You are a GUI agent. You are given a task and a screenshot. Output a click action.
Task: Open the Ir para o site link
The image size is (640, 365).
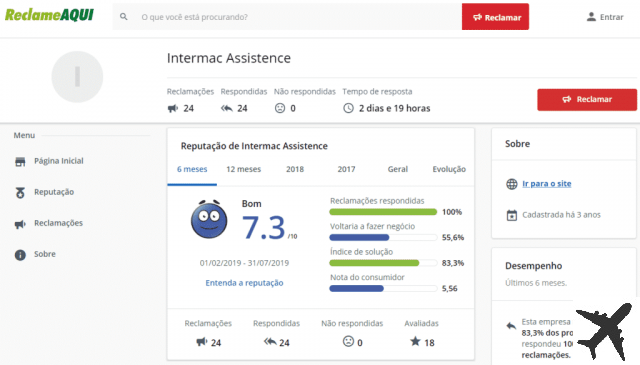click(x=547, y=184)
